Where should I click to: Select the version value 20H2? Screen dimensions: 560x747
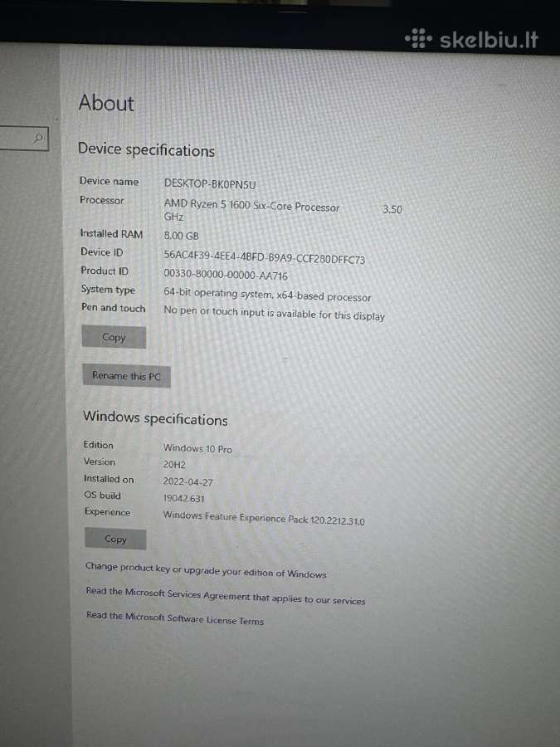[174, 465]
